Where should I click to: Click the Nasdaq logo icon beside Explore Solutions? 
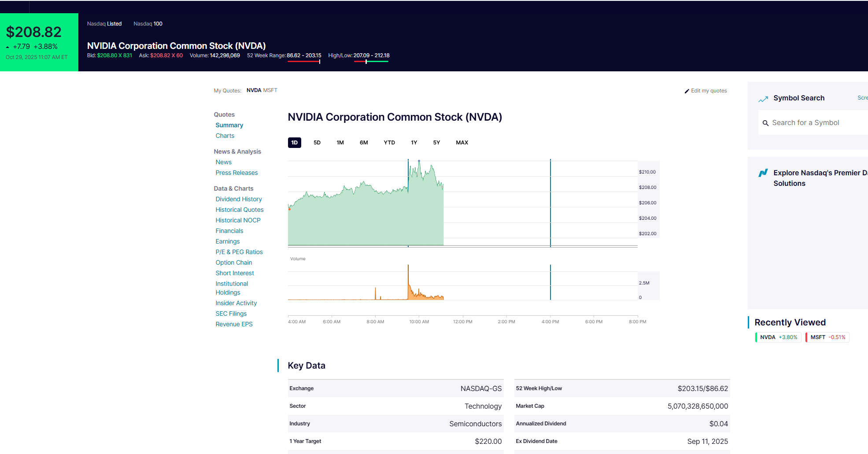(x=763, y=173)
